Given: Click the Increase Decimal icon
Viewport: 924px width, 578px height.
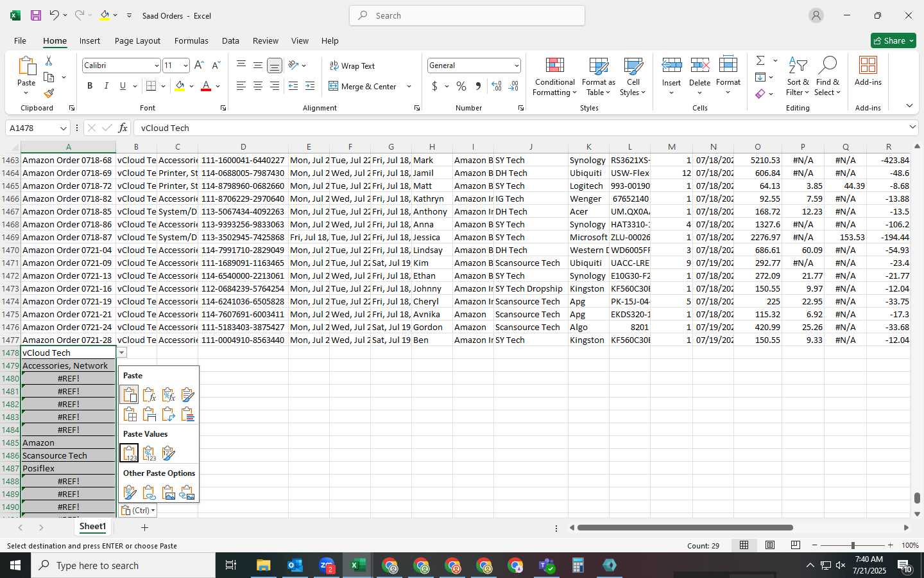Looking at the screenshot, I should click(x=496, y=86).
